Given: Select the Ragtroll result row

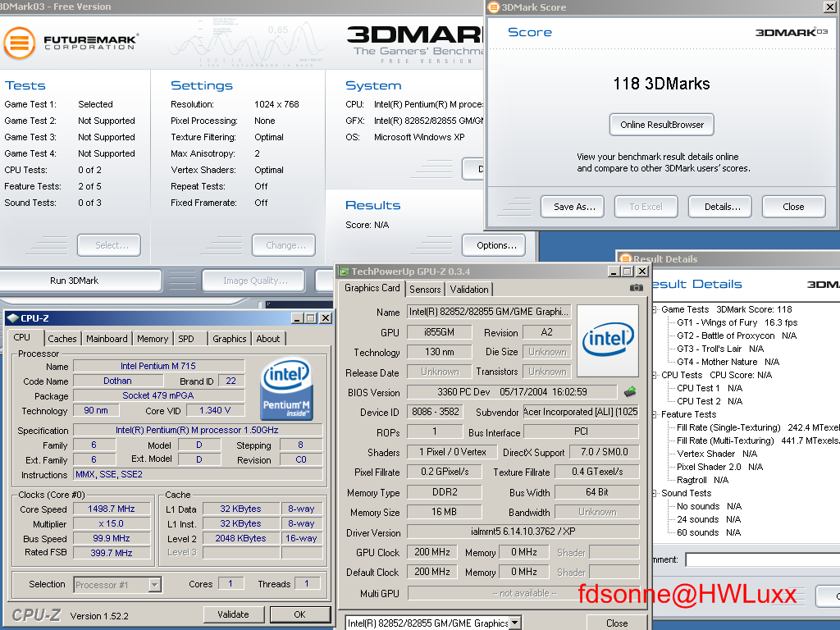Looking at the screenshot, I should 702,480.
